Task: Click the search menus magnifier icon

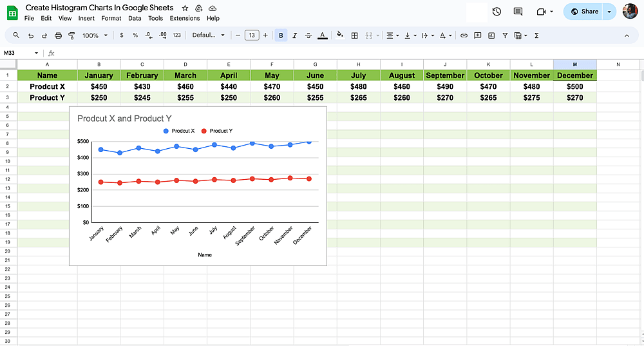Action: pos(16,35)
